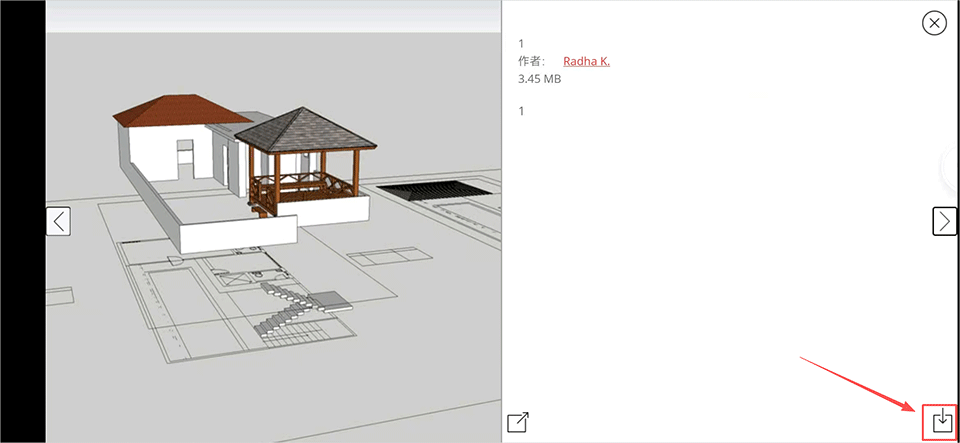Click the 作者 author label
This screenshot has height=443, width=960.
tap(530, 61)
